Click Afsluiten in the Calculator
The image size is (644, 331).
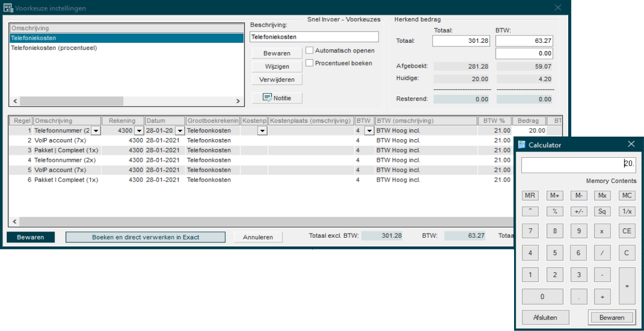coord(546,317)
